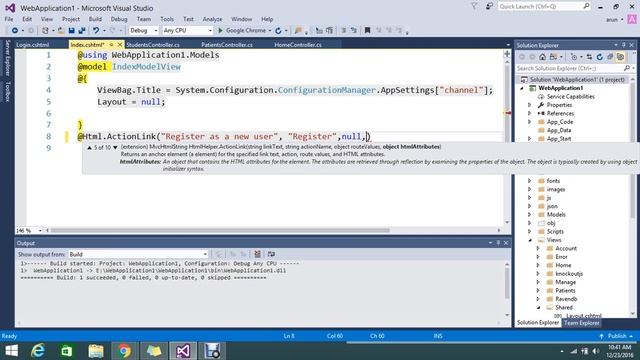The width and height of the screenshot is (640, 360).
Task: Toggle auto-hide pin on Output panel
Action: (498, 243)
